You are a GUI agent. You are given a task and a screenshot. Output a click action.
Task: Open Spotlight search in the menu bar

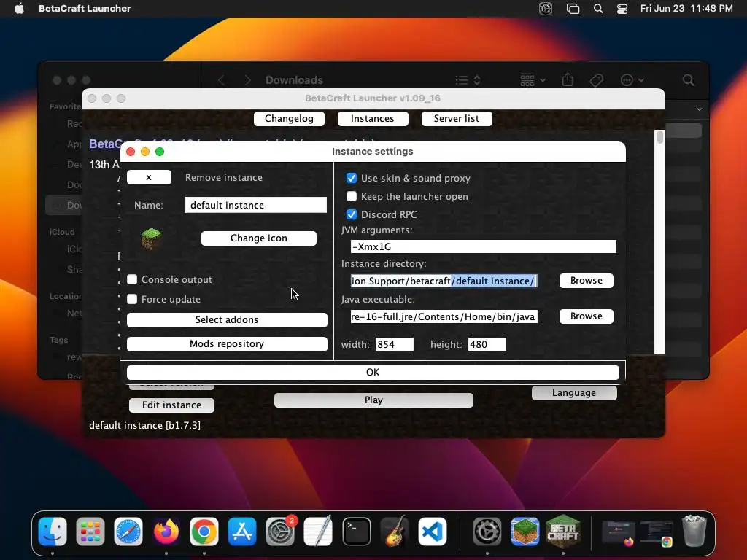tap(598, 9)
